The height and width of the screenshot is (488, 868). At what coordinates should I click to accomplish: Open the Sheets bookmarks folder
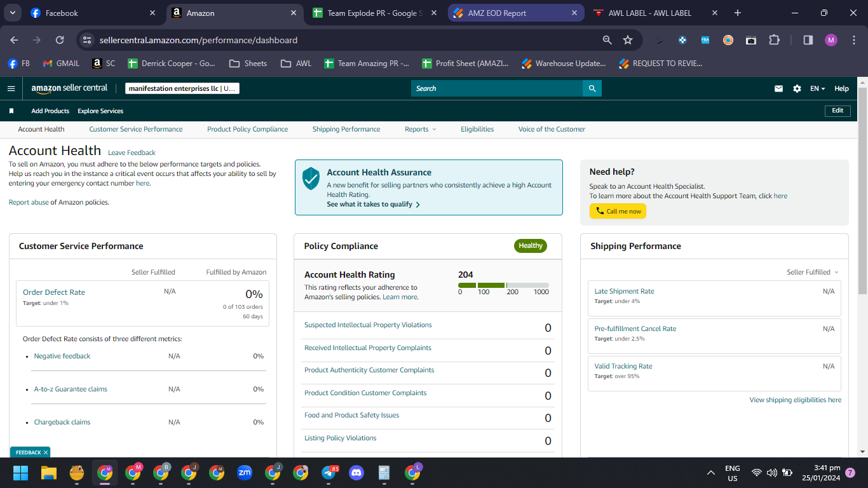coord(248,64)
